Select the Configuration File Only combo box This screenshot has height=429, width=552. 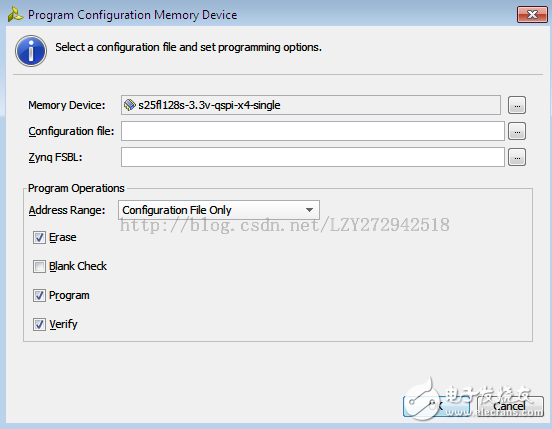tap(219, 210)
